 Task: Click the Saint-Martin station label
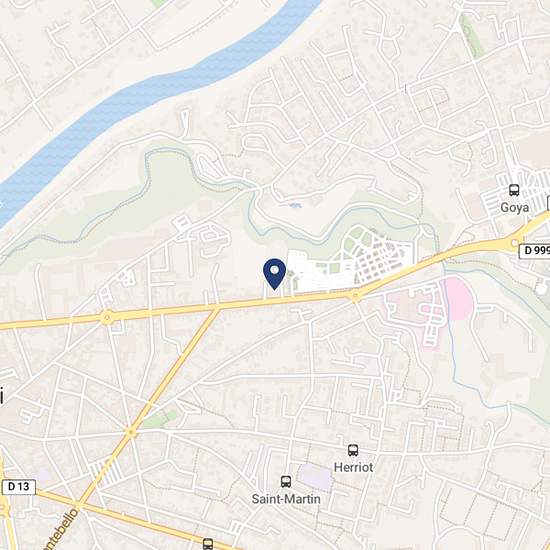[x=286, y=499]
